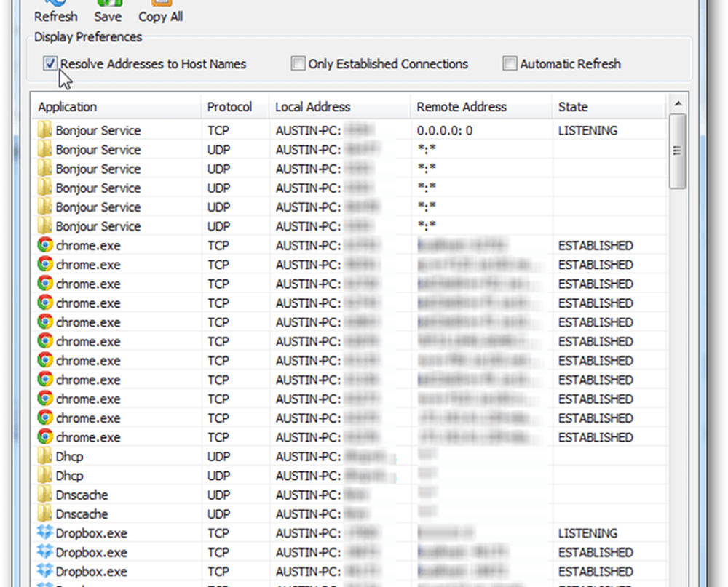Image resolution: width=728 pixels, height=587 pixels.
Task: Click the scrollbar up arrow
Action: [x=678, y=103]
